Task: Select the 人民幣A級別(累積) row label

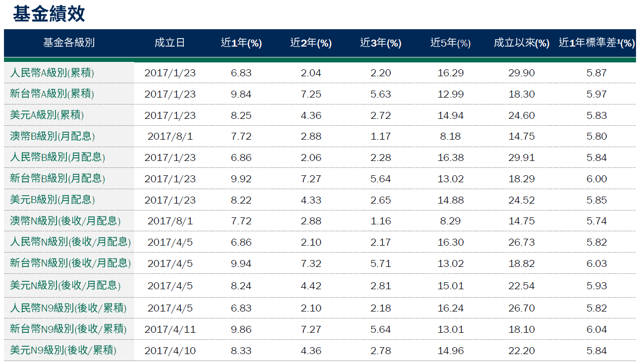Action: (52, 73)
